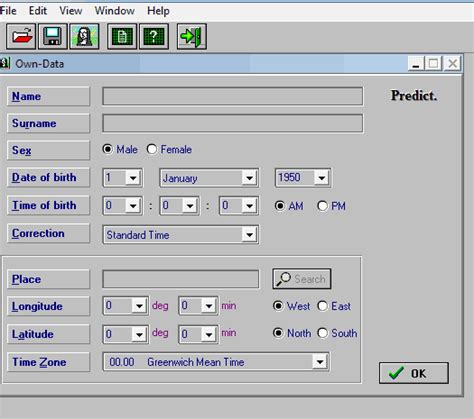
Task: Click the Own-Data window title icon
Action: pyautogui.click(x=4, y=63)
